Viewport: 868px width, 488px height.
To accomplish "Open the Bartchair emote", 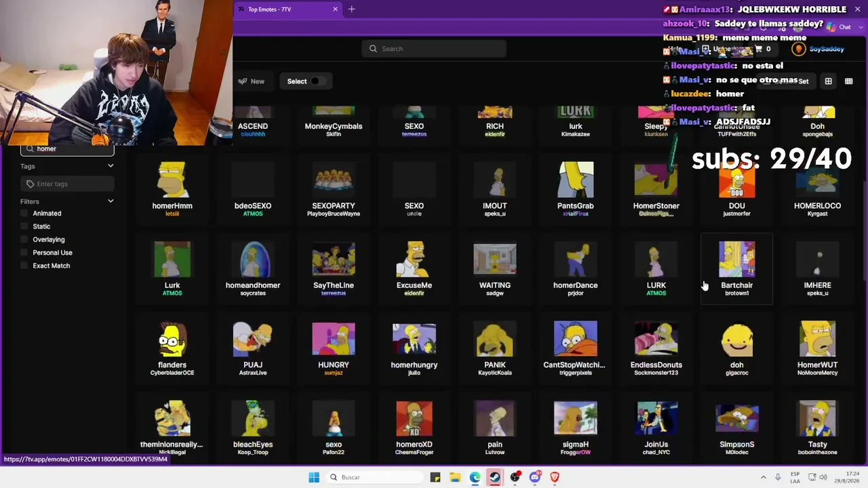I will pos(736,269).
